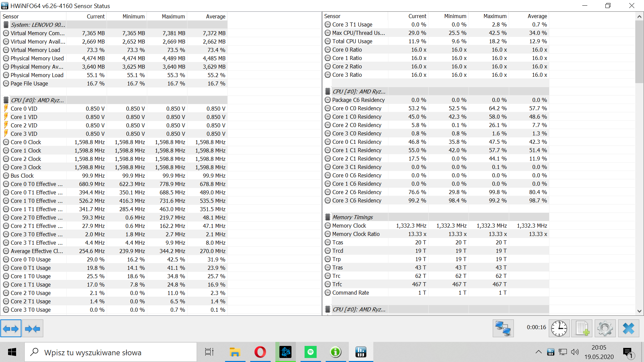Image resolution: width=644 pixels, height=362 pixels.
Task: Select the Max CPU/Thread Usage row
Action: [x=436, y=33]
